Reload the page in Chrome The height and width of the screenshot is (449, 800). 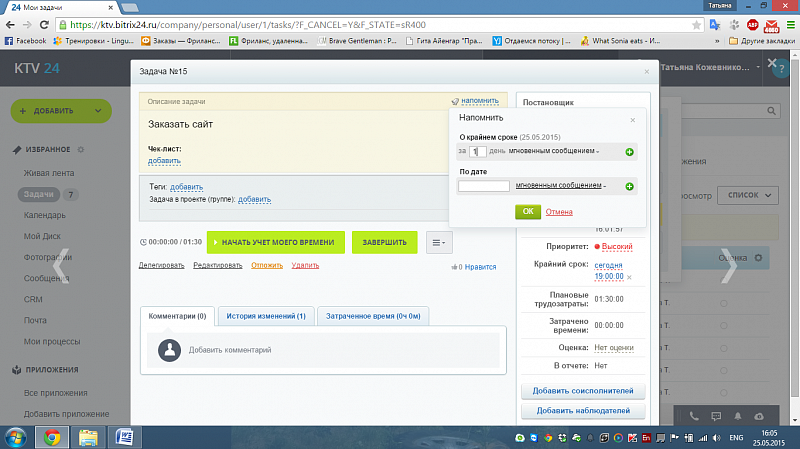click(x=44, y=24)
